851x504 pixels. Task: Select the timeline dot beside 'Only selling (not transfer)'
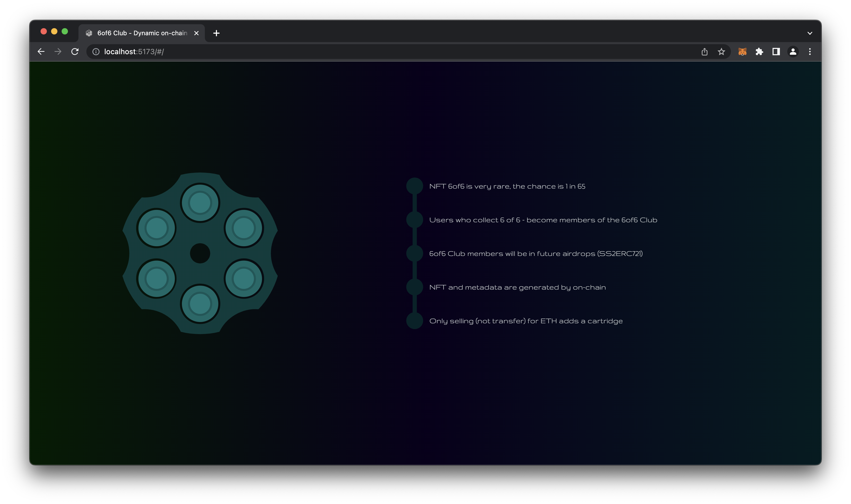tap(415, 321)
